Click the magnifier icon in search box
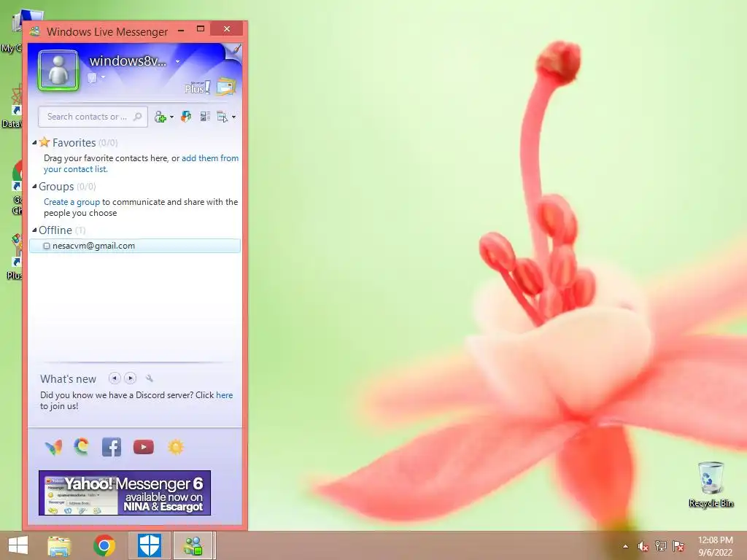 (138, 117)
